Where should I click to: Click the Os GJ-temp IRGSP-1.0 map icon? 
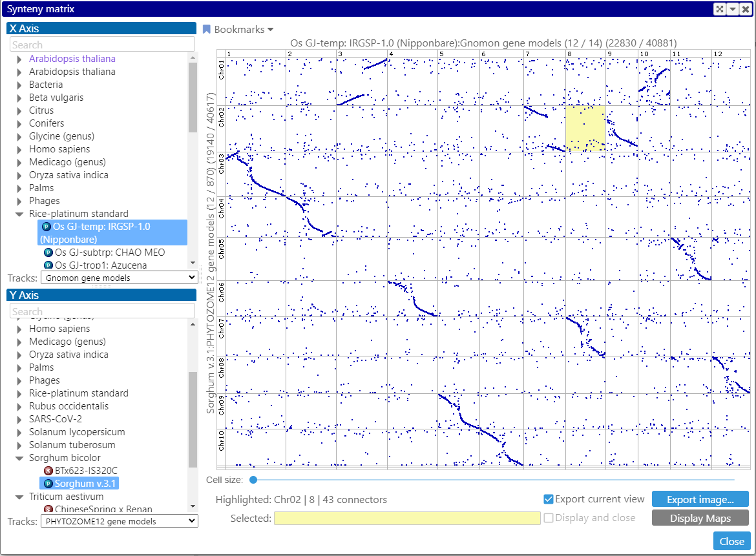(47, 227)
